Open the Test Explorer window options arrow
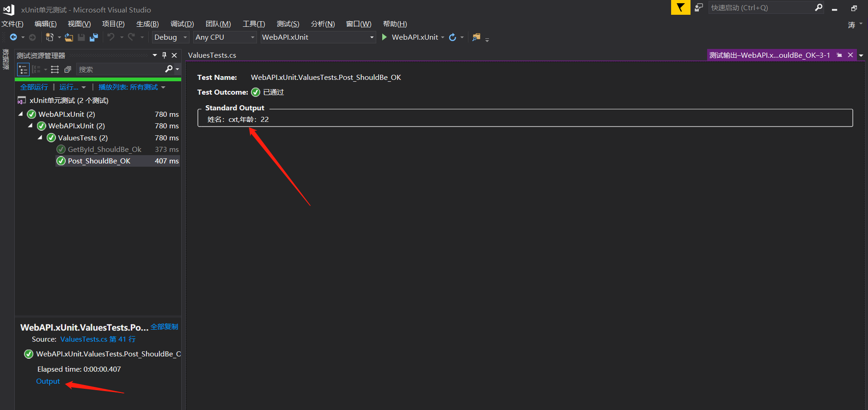The image size is (868, 410). coord(155,55)
